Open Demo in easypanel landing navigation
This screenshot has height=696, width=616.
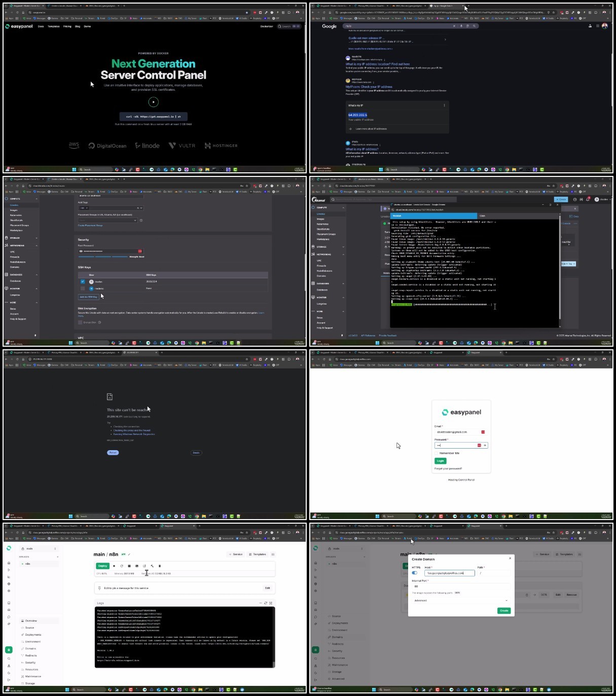click(x=87, y=26)
